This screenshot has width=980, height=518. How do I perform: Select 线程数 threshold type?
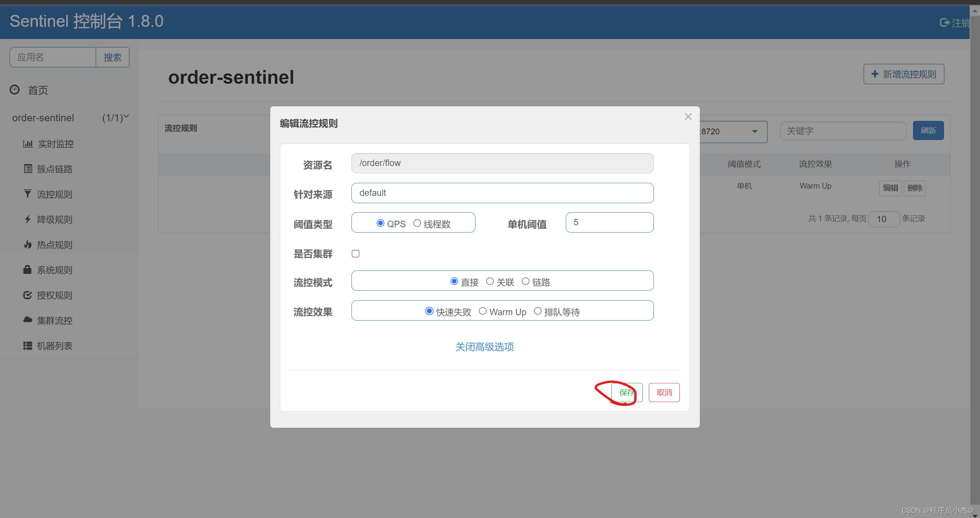417,223
